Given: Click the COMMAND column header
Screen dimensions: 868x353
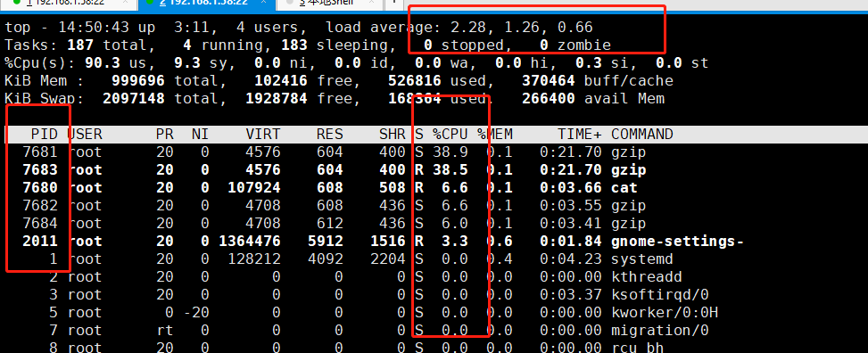Looking at the screenshot, I should coord(642,135).
